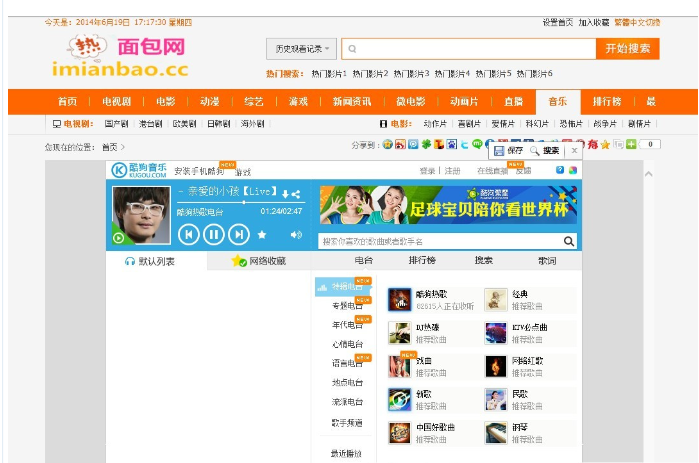Screen dimensions: 699x463
Task: Click the scroll-up chevron right of player
Action: pyautogui.click(x=649, y=174)
